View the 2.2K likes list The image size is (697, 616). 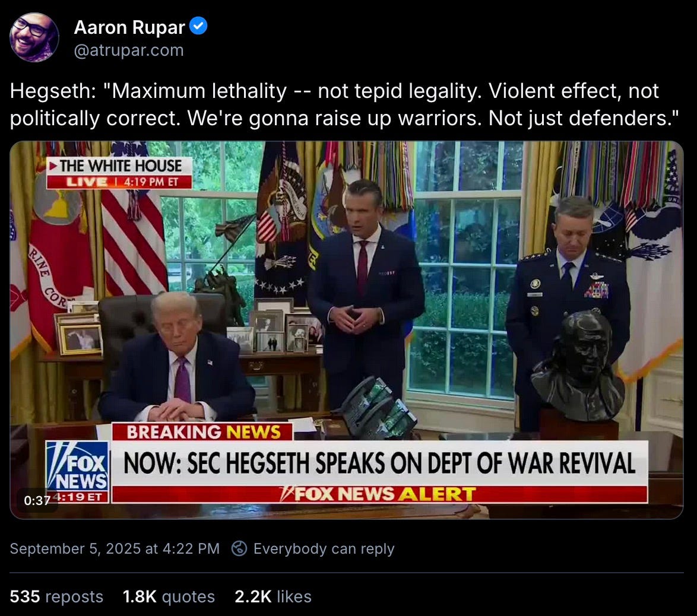tap(273, 596)
